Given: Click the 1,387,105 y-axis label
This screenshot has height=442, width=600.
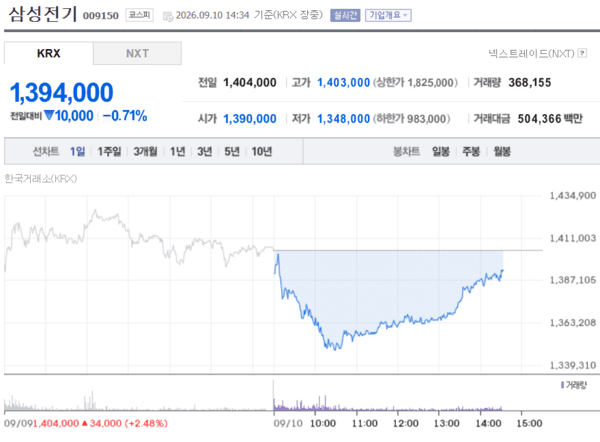Looking at the screenshot, I should [x=572, y=280].
